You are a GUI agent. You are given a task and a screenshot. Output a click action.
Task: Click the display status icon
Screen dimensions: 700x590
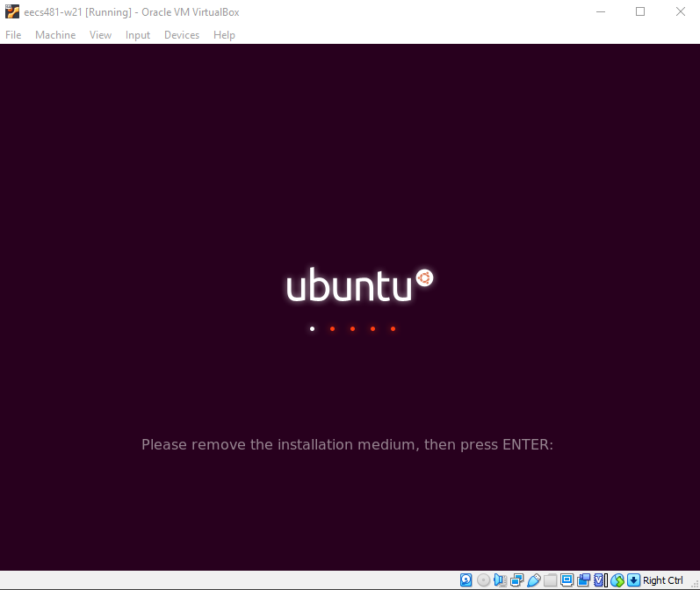567,580
